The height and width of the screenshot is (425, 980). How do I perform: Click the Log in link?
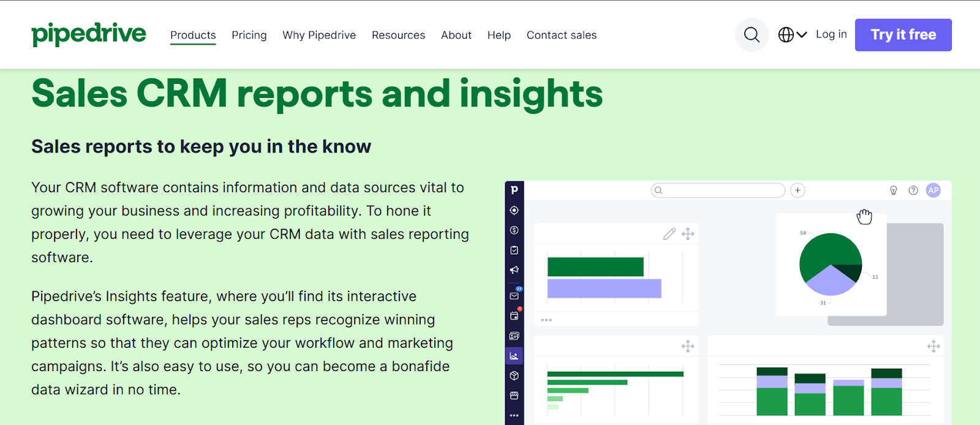831,34
